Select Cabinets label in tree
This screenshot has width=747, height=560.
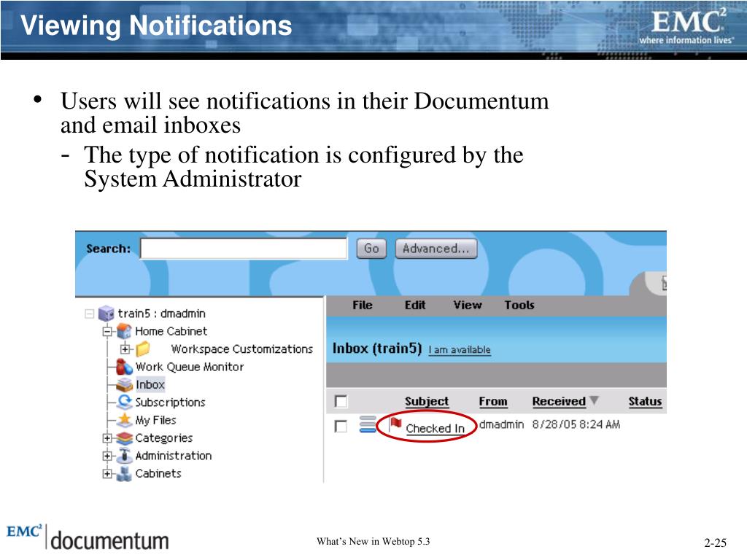point(158,473)
